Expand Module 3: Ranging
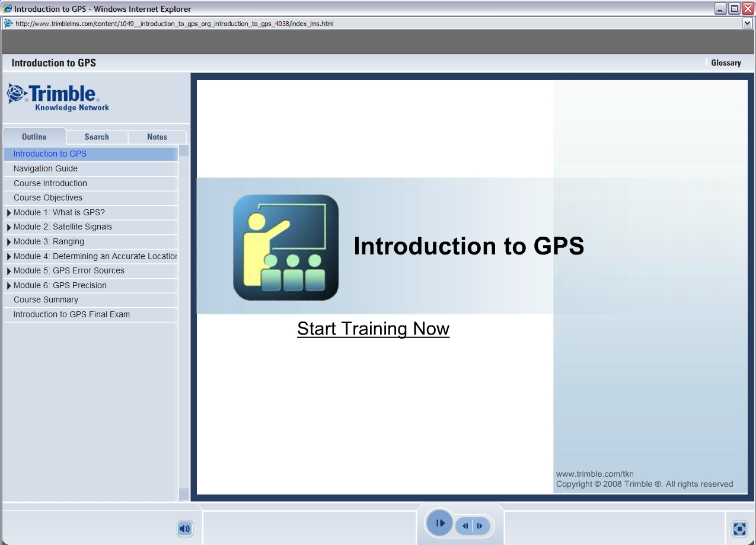Screen dimensions: 756x545 coord(9,242)
